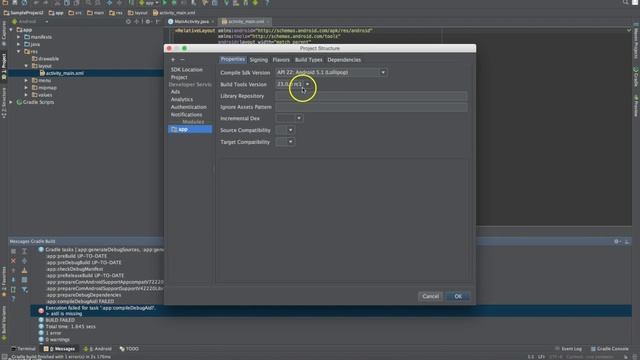640x360 pixels.
Task: Click the Ignore Assets Pattern field
Action: (x=371, y=107)
